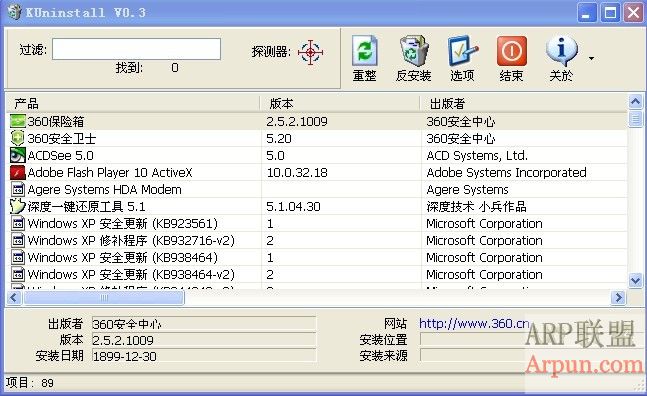Click the horizontal scrollbar thumb

click(x=104, y=297)
